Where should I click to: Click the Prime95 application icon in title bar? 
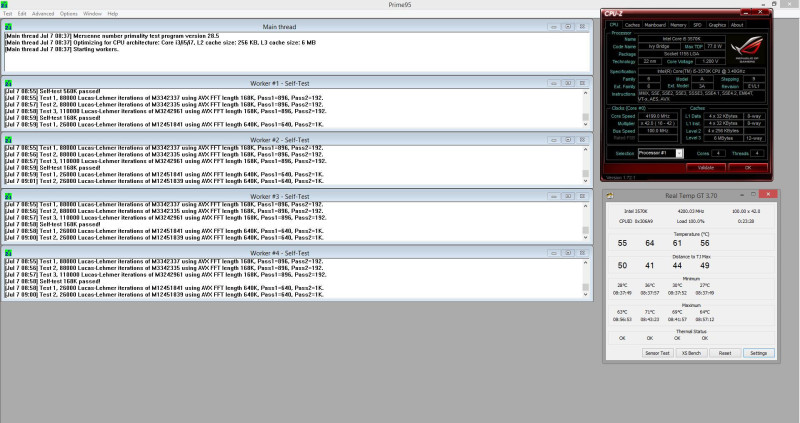tap(4, 4)
